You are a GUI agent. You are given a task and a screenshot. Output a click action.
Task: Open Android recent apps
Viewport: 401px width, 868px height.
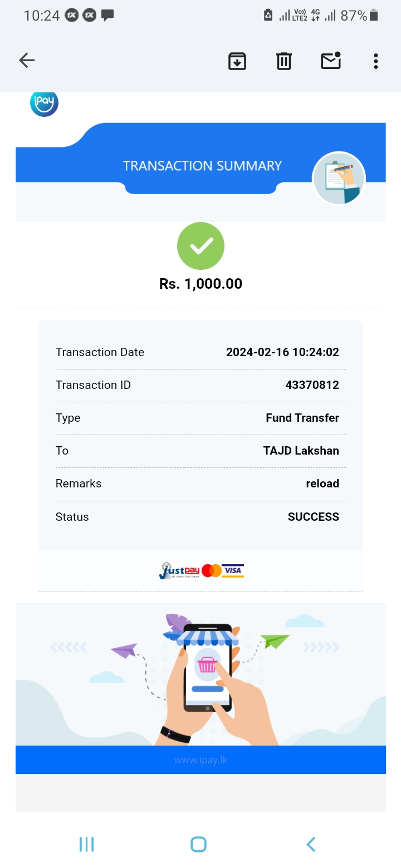pos(86,844)
